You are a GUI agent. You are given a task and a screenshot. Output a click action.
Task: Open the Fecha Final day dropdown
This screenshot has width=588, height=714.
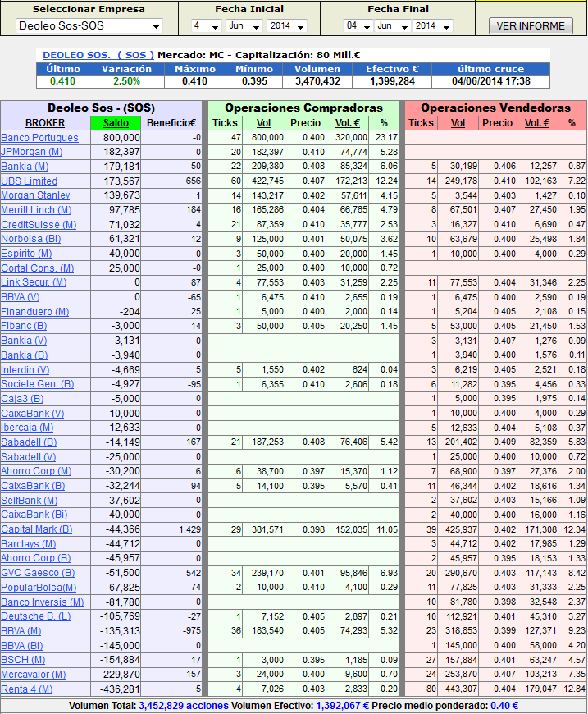[x=356, y=26]
